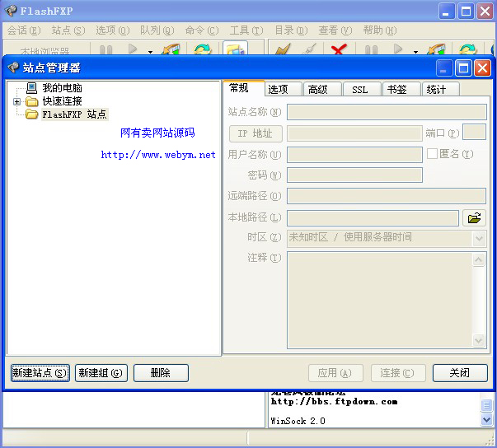Screen dimensions: 497x448
Task: Open the 查看 menu
Action: pyautogui.click(x=335, y=30)
